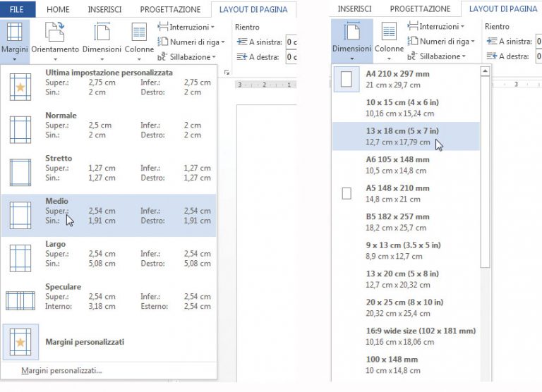Select LAYOUT DI PAGINA tab in right window

point(503,8)
